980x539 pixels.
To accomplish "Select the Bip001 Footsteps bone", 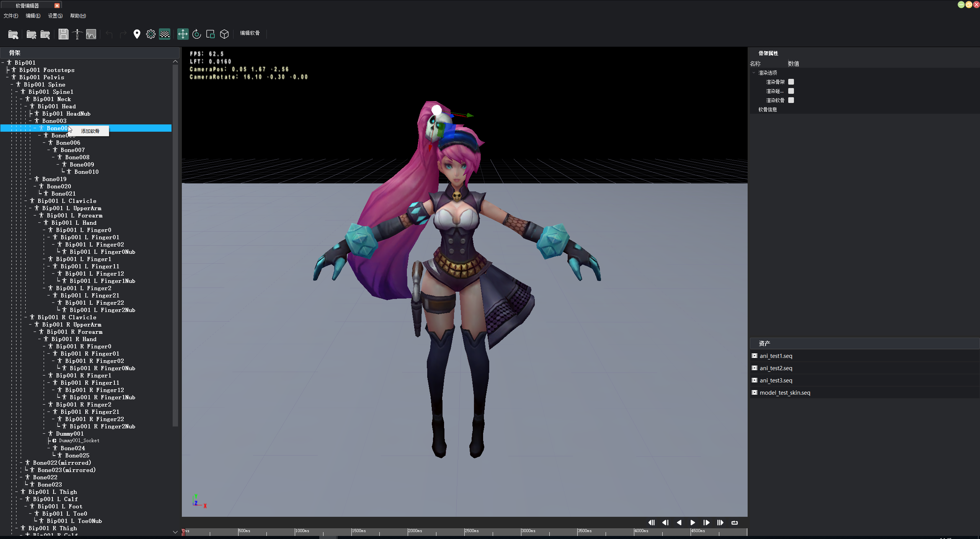I will click(47, 70).
